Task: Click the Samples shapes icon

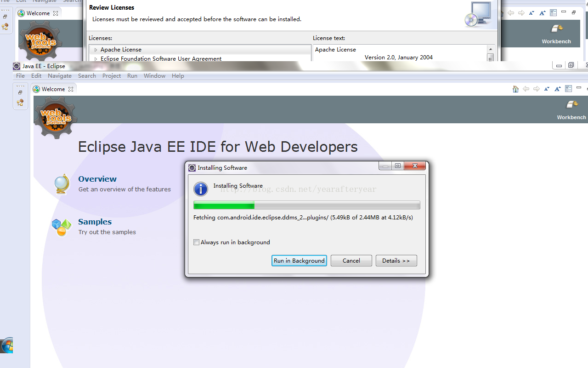Action: point(62,227)
